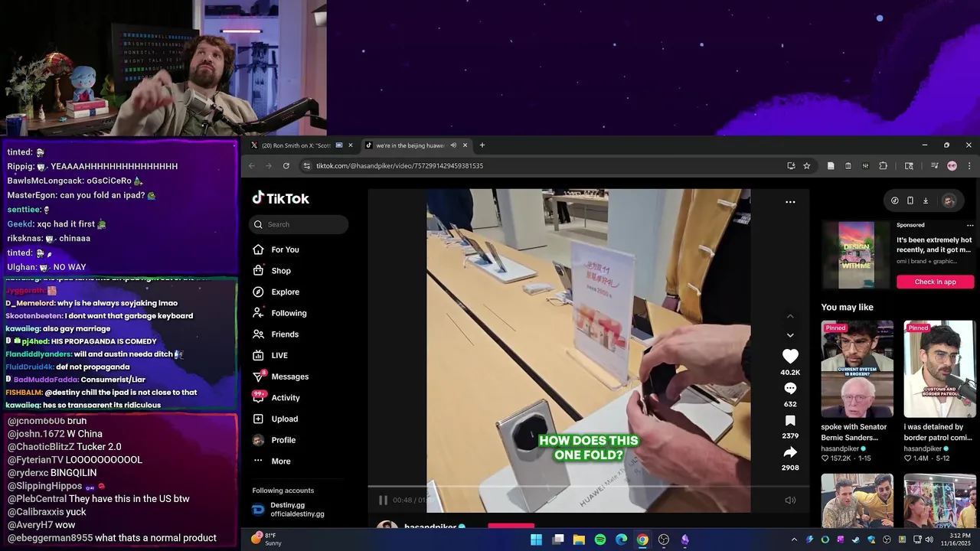
Task: Open Spotify from the taskbar
Action: [600, 540]
